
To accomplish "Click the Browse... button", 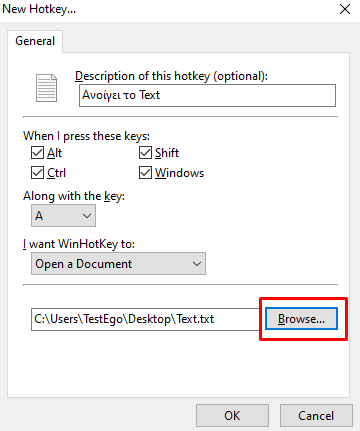I will 301,319.
